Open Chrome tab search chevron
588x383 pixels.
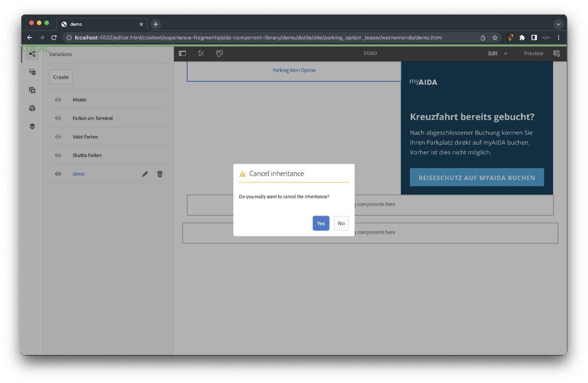(559, 24)
